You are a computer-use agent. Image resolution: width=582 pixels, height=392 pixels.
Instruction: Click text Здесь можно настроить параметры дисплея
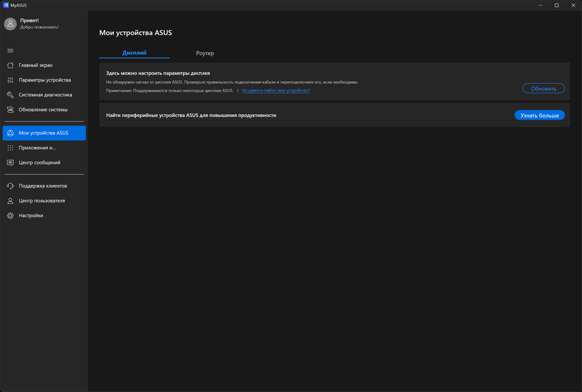(158, 73)
